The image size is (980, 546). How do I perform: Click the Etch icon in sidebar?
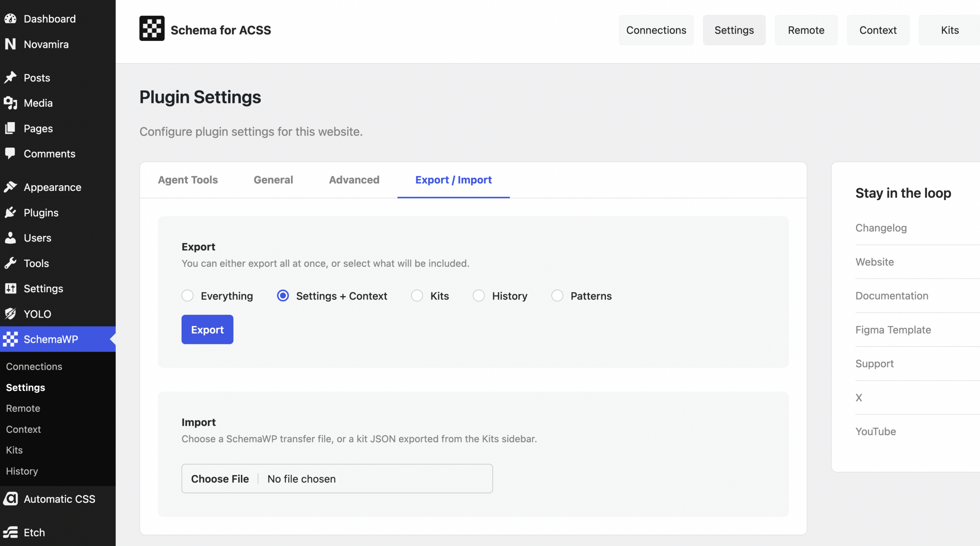[10, 532]
